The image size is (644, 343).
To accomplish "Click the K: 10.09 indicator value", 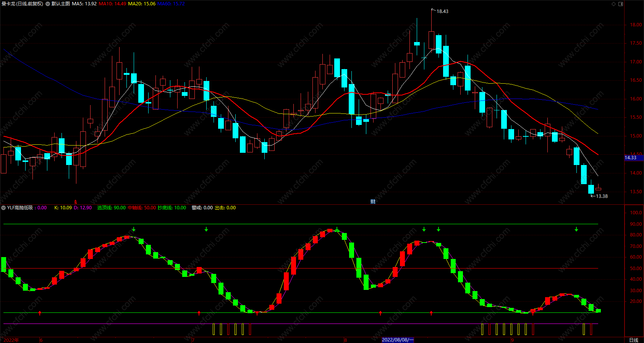I will pos(63,208).
